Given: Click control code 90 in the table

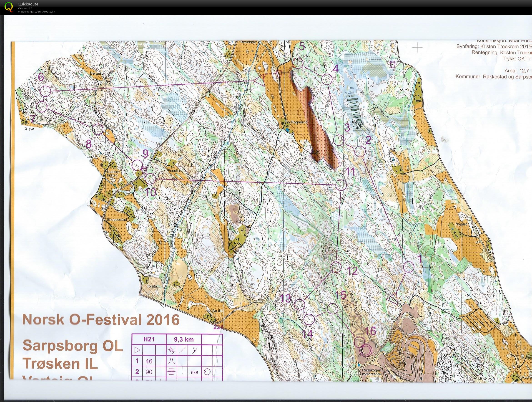Looking at the screenshot, I should point(149,372).
